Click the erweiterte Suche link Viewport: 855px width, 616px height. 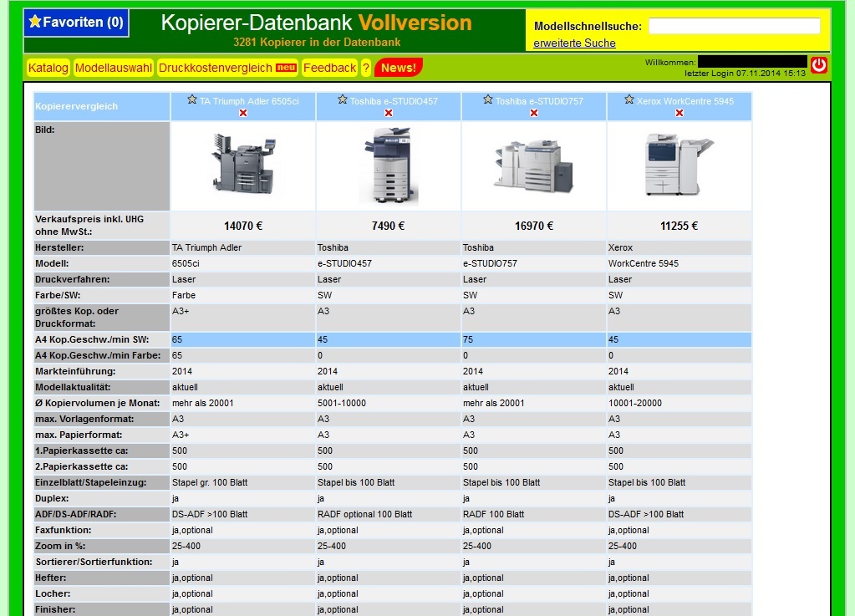click(x=574, y=43)
